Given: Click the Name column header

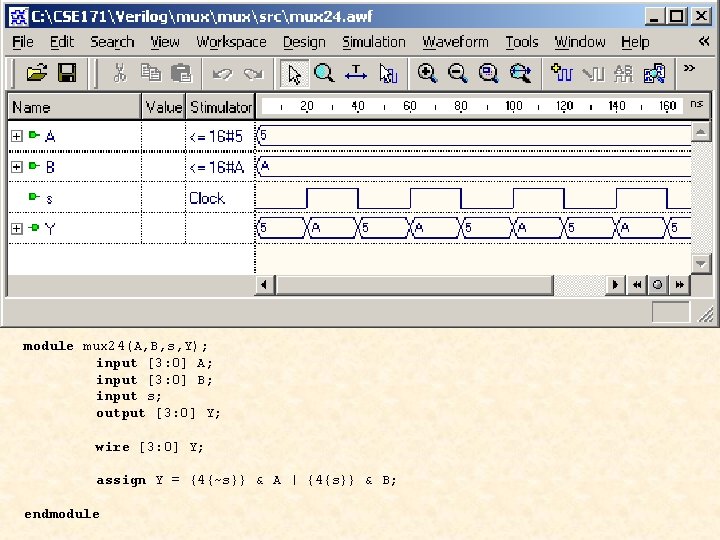Looking at the screenshot, I should 74,107.
